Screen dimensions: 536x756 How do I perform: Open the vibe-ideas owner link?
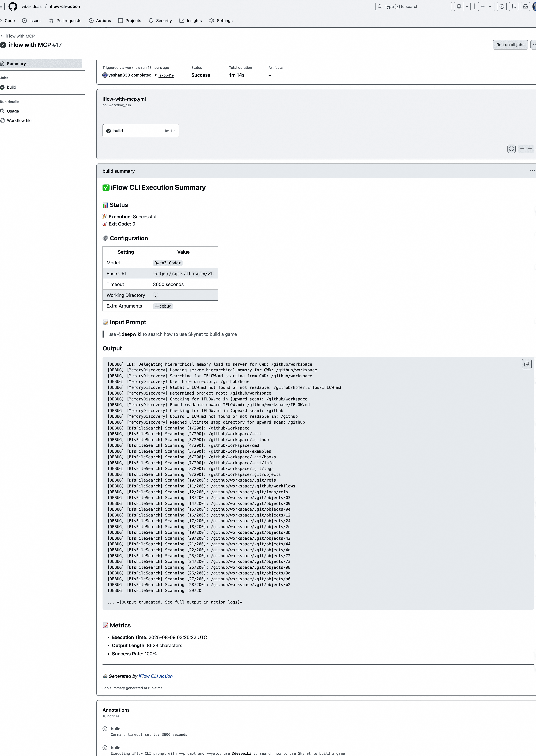(x=32, y=7)
